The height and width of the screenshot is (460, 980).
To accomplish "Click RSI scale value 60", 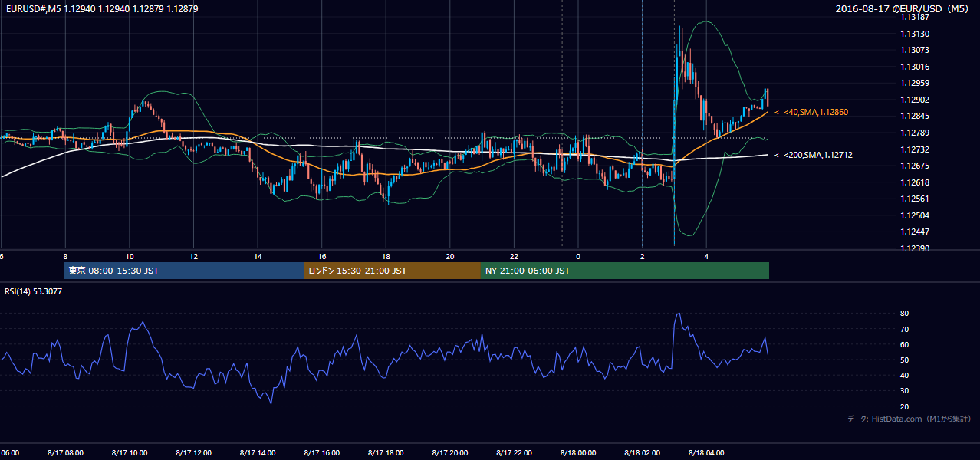I will pyautogui.click(x=904, y=344).
